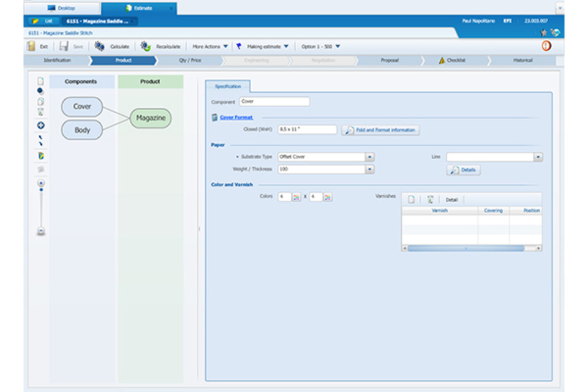This screenshot has width=588, height=392.
Task: Click the favorites star icon
Action: [x=544, y=32]
